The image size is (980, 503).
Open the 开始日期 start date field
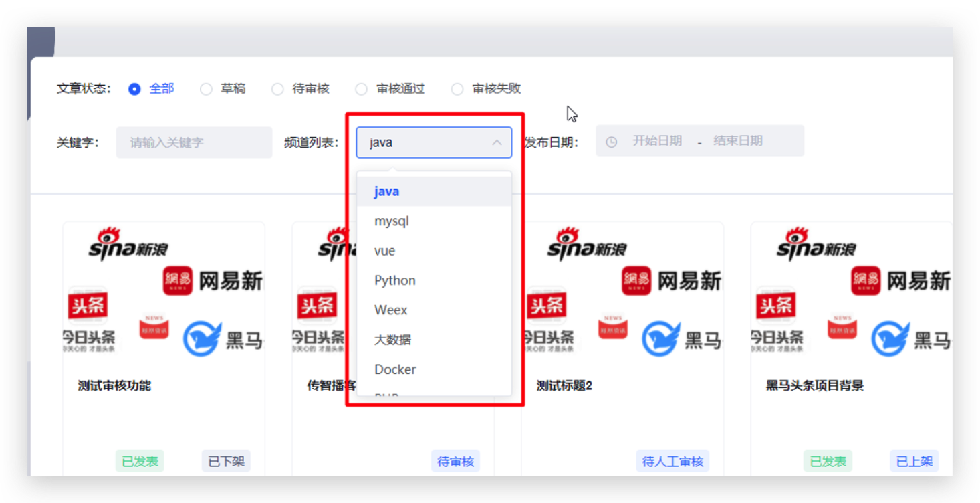click(x=657, y=141)
